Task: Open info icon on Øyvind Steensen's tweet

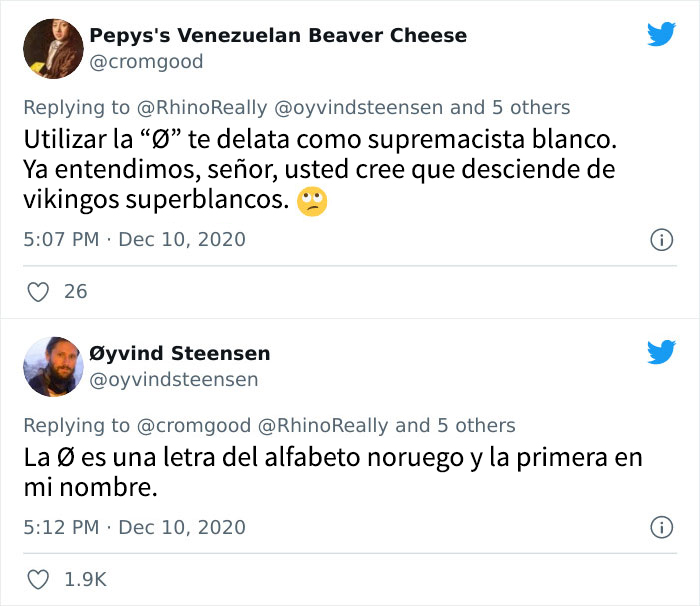Action: (x=660, y=527)
